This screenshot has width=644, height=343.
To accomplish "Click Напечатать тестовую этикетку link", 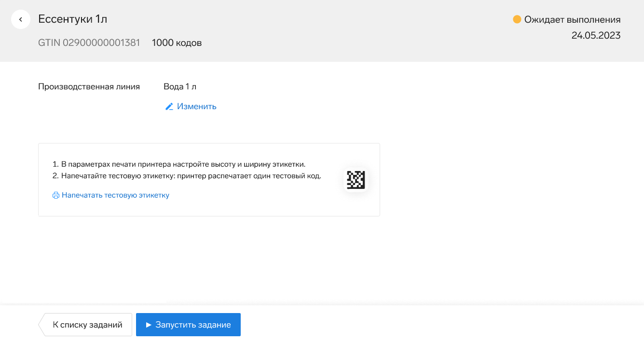I will point(115,195).
